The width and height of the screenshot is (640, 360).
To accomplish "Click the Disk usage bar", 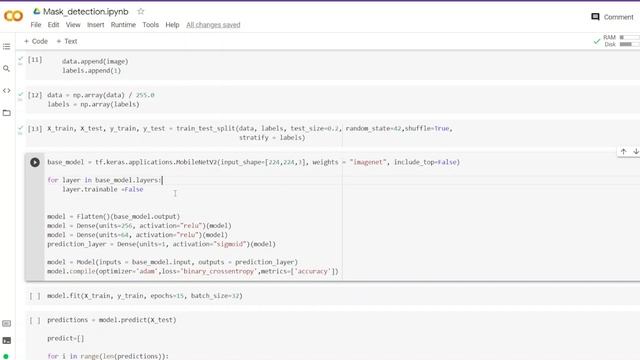I will (x=629, y=44).
